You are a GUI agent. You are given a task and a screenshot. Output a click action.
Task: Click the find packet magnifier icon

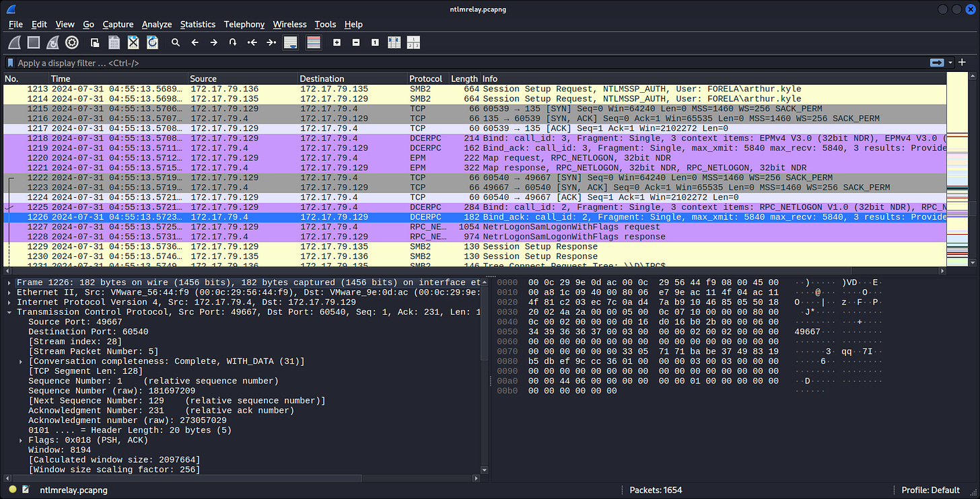click(x=176, y=42)
